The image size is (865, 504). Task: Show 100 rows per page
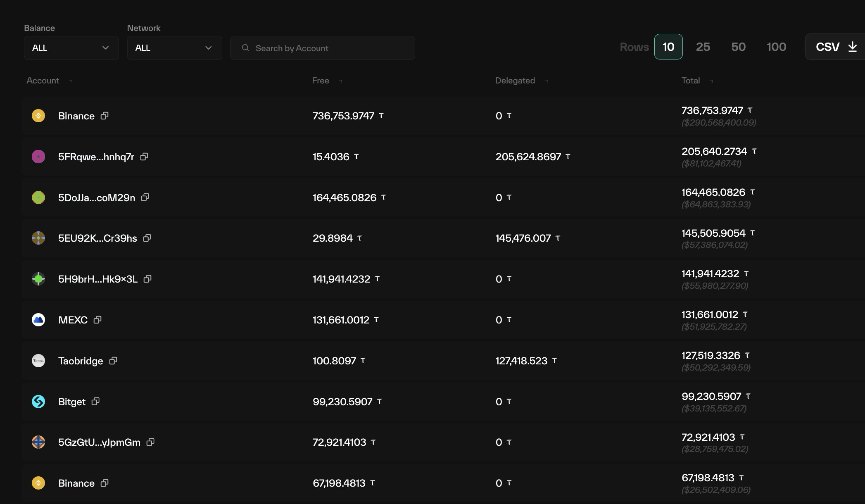tap(776, 47)
